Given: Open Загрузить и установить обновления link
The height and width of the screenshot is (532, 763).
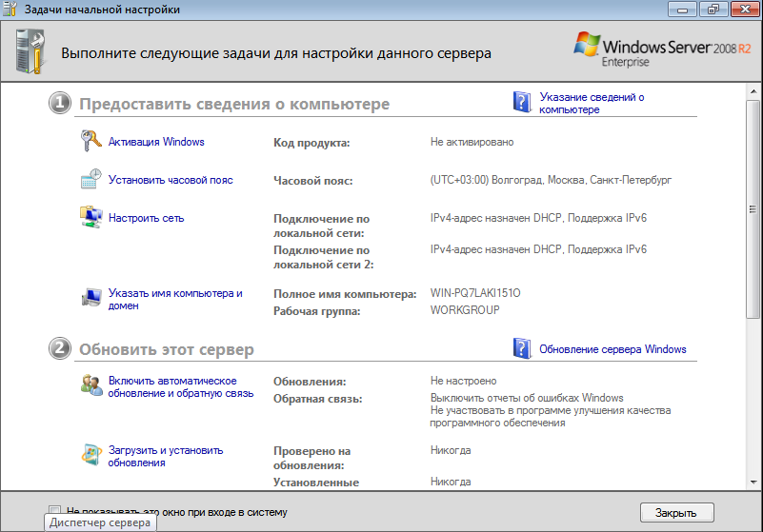Looking at the screenshot, I should (166, 456).
